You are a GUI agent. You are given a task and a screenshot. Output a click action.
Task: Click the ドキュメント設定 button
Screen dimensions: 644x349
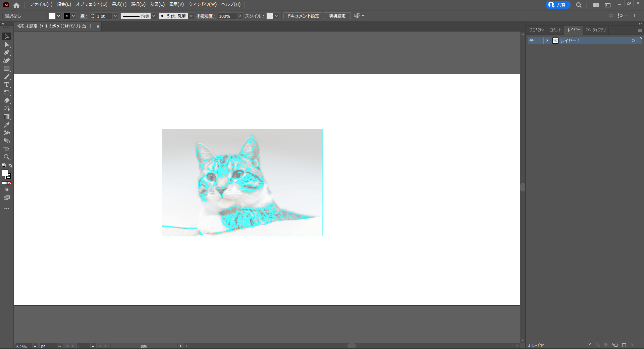[303, 16]
